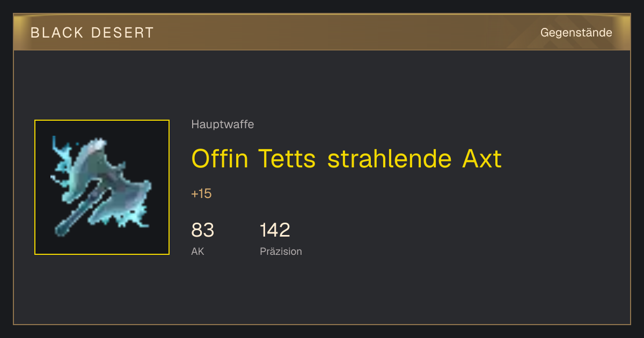Click the golden header banner
The image size is (644, 338).
click(x=322, y=32)
